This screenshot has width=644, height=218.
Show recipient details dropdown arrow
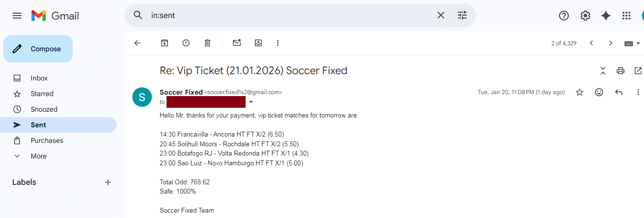point(251,102)
